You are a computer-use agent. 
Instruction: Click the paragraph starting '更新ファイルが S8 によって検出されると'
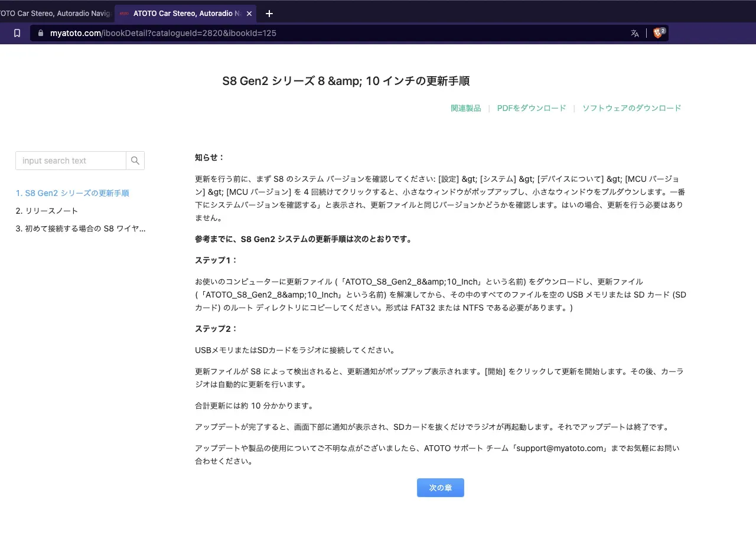click(x=439, y=378)
